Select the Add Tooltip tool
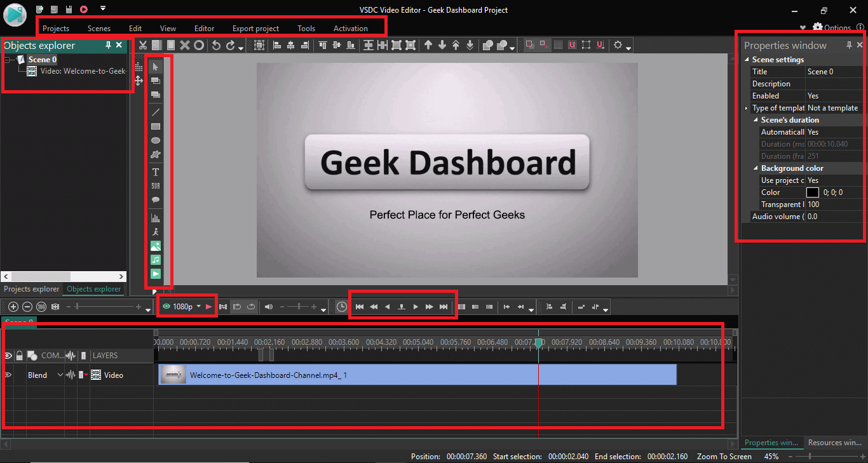This screenshot has height=463, width=868. 156,201
